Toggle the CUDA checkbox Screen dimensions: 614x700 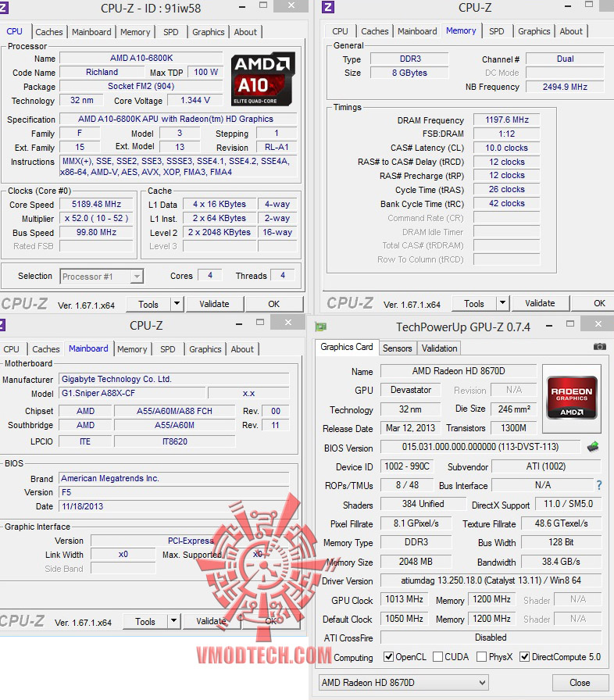(437, 657)
